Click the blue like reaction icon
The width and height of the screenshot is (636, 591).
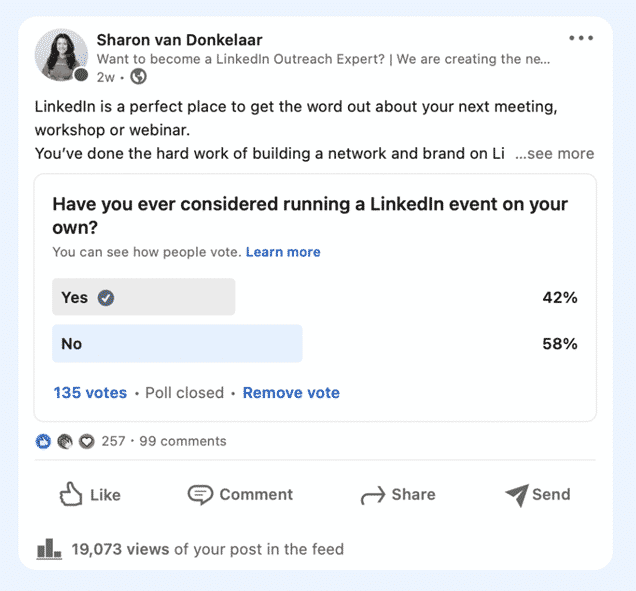click(43, 441)
